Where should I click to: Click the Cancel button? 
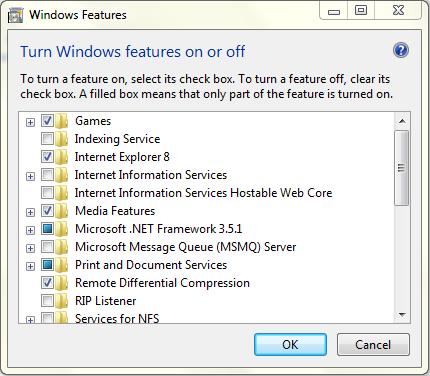pyautogui.click(x=373, y=345)
